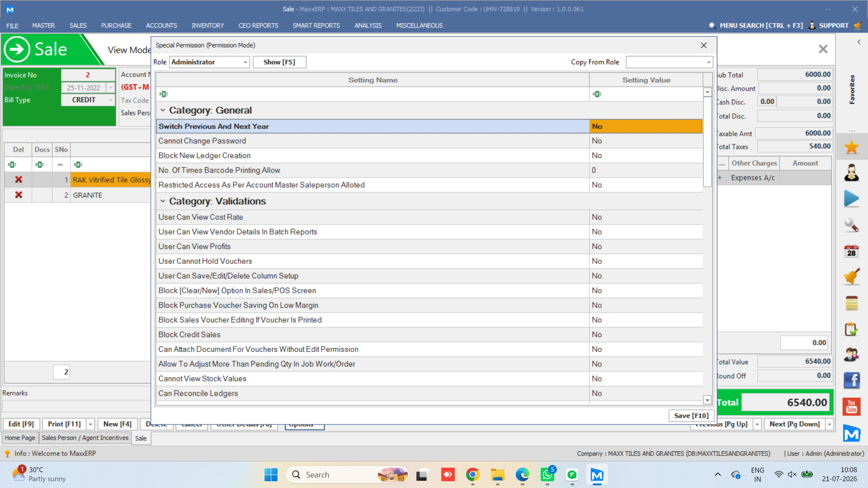
Task: Click the clipboard checkmark sidebar icon
Action: point(851,329)
